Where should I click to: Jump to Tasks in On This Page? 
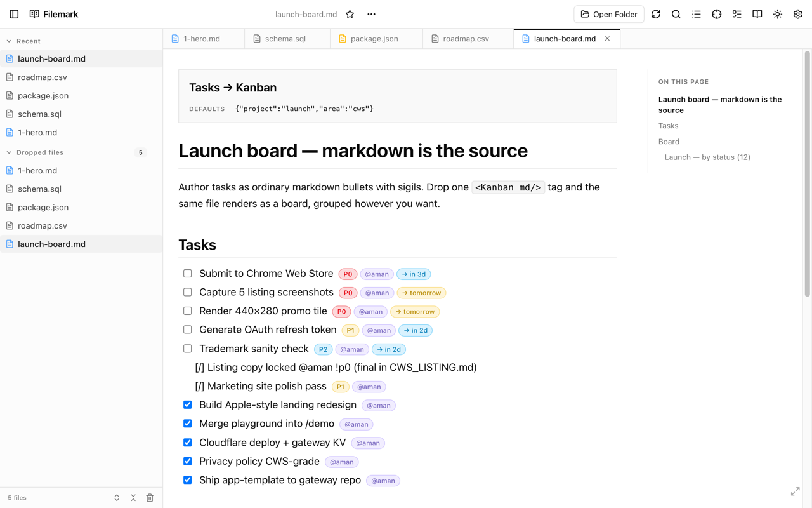tap(668, 126)
